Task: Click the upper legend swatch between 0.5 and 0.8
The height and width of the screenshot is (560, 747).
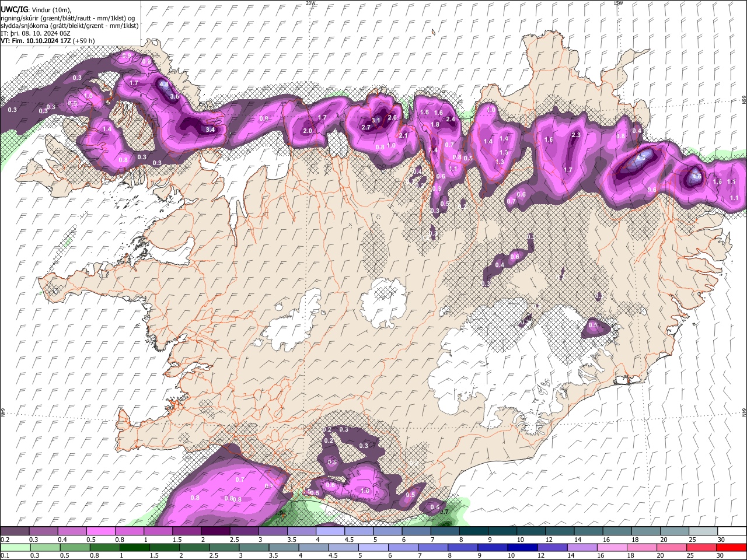Action: pos(100,531)
